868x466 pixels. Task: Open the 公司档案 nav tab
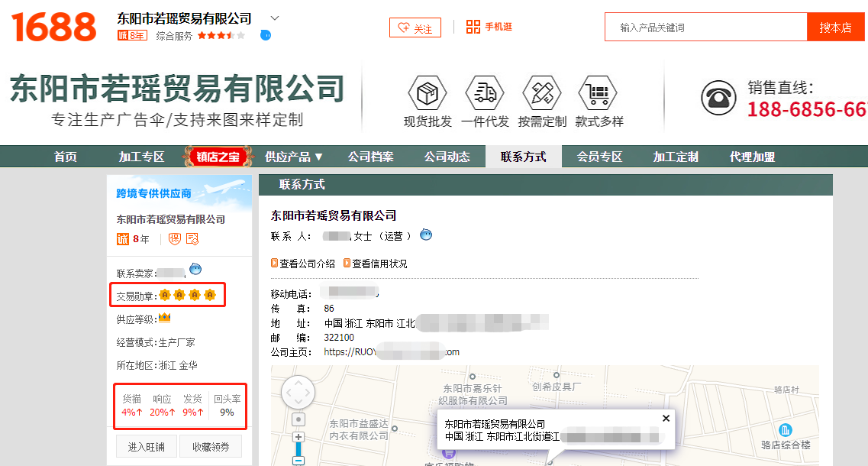[370, 157]
